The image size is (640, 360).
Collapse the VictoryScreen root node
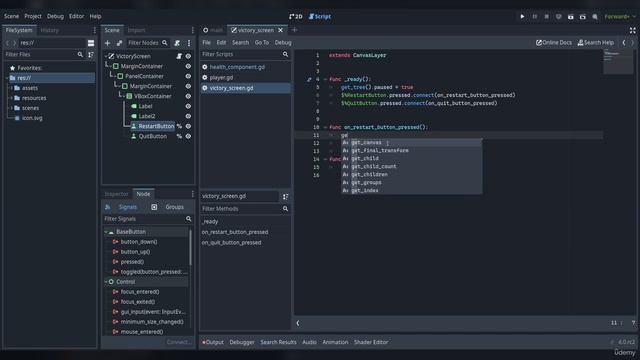pyautogui.click(x=106, y=56)
